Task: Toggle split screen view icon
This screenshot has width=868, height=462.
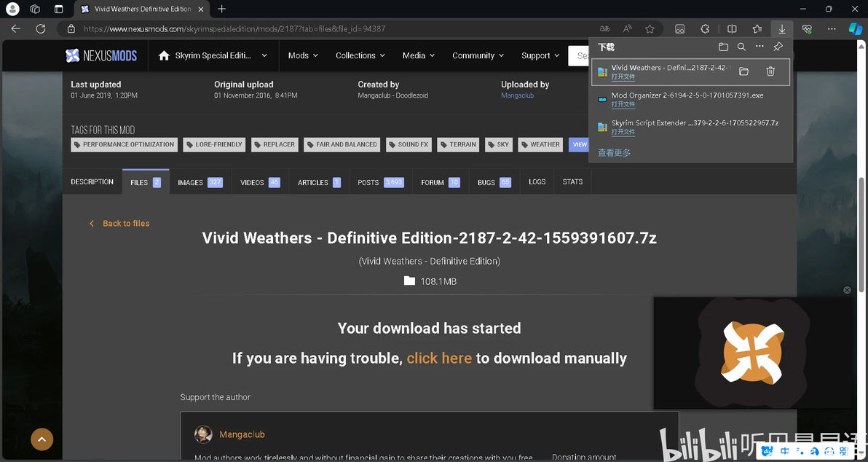Action: [x=732, y=29]
